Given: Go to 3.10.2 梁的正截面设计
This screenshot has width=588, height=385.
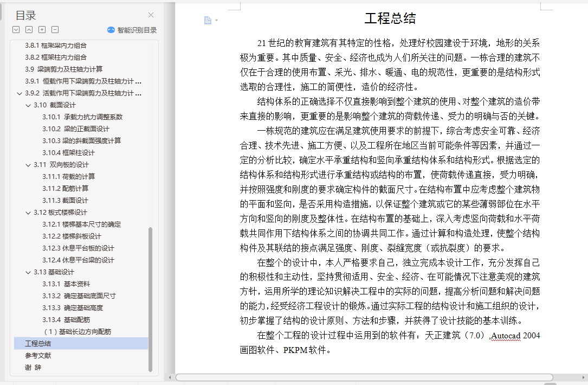Looking at the screenshot, I should click(76, 129).
